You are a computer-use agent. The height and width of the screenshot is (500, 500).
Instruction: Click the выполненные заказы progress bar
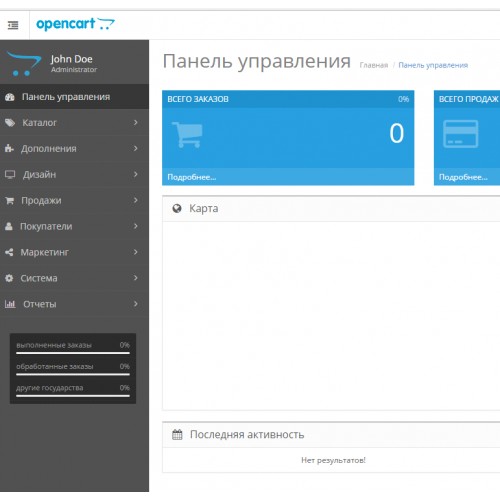[x=73, y=353]
